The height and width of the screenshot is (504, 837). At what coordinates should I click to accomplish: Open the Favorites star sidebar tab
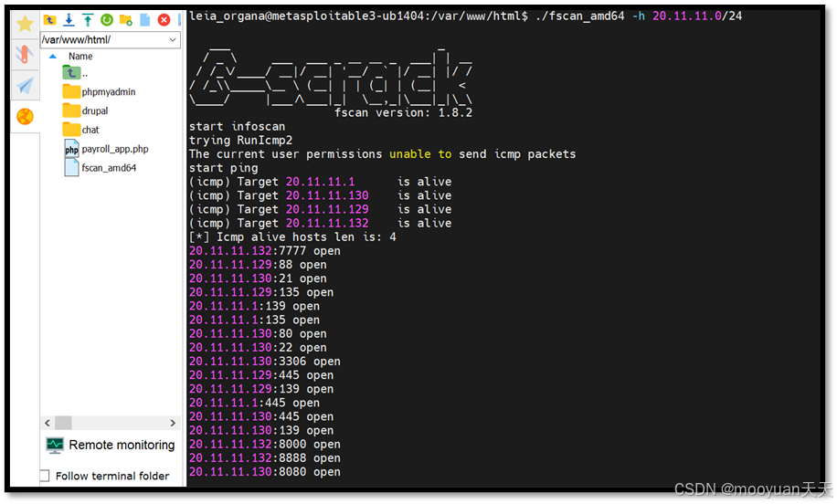[x=25, y=24]
